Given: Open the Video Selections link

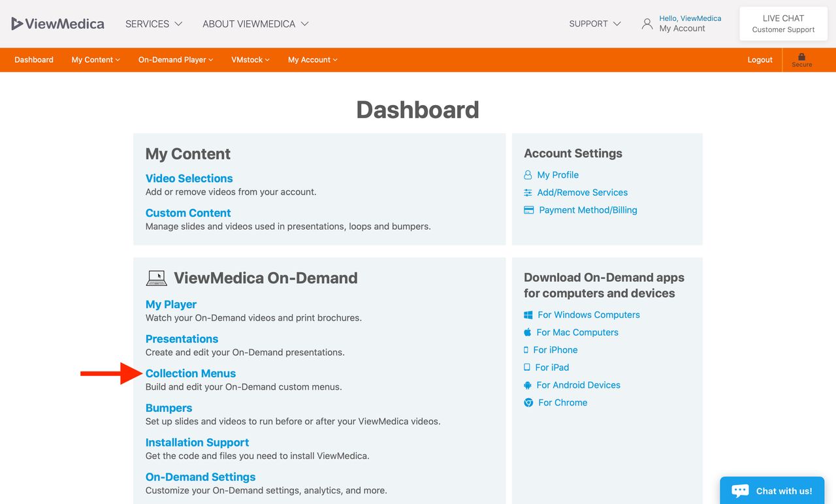Looking at the screenshot, I should (189, 178).
